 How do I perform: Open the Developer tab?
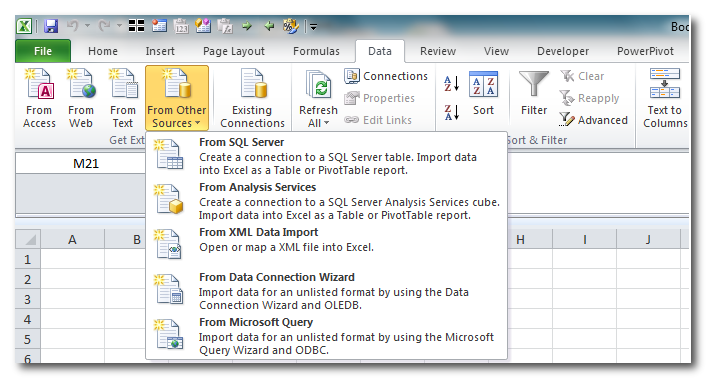tap(563, 51)
